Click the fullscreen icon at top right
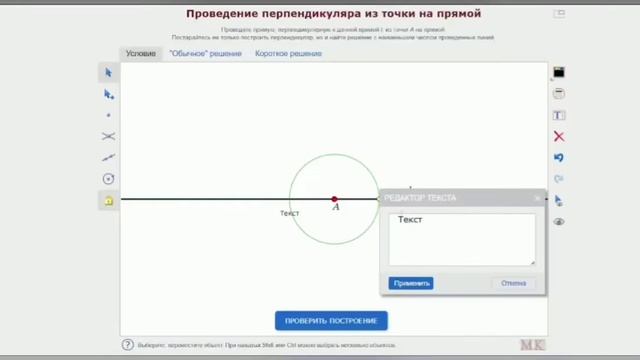The width and height of the screenshot is (640, 360). [x=559, y=13]
